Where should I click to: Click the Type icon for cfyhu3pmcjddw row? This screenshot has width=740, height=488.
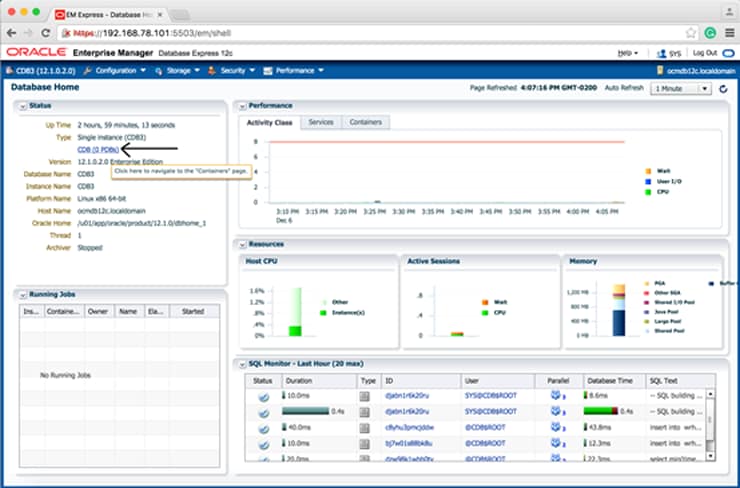point(364,428)
